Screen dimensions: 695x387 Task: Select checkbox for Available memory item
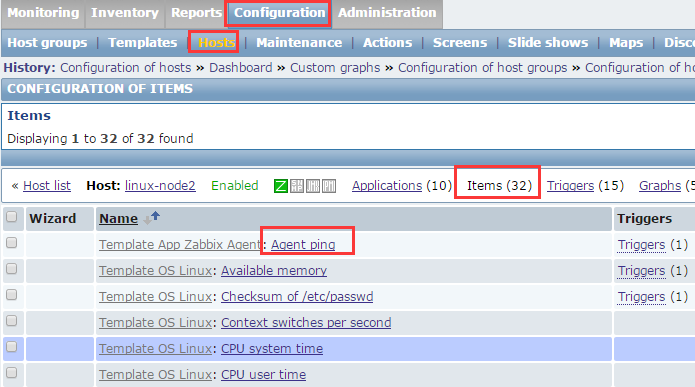coord(12,269)
